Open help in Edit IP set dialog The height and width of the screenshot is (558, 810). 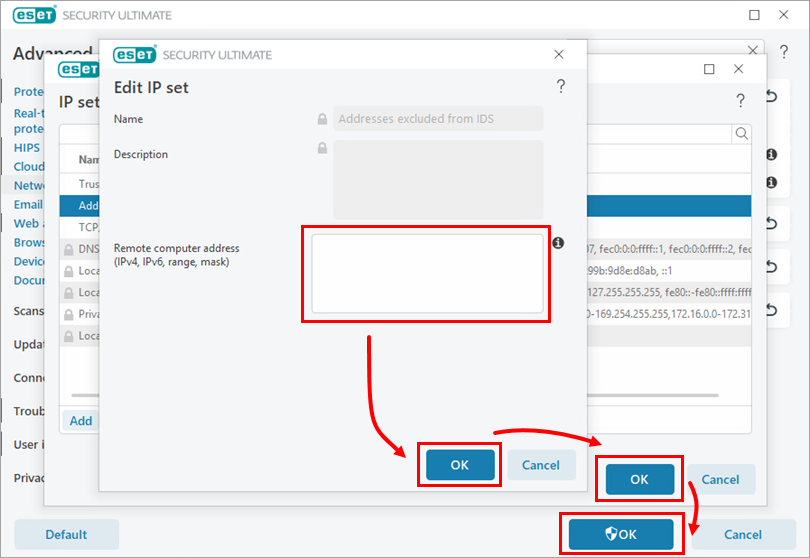point(561,87)
